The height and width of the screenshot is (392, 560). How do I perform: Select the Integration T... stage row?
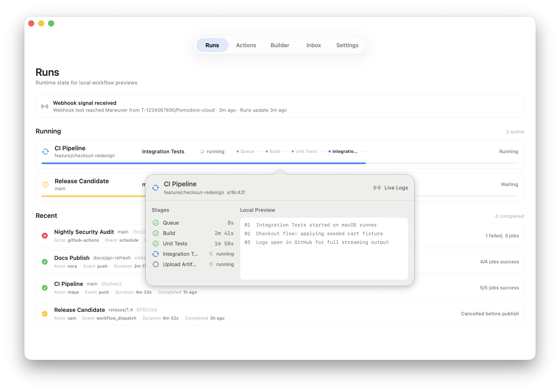point(193,254)
